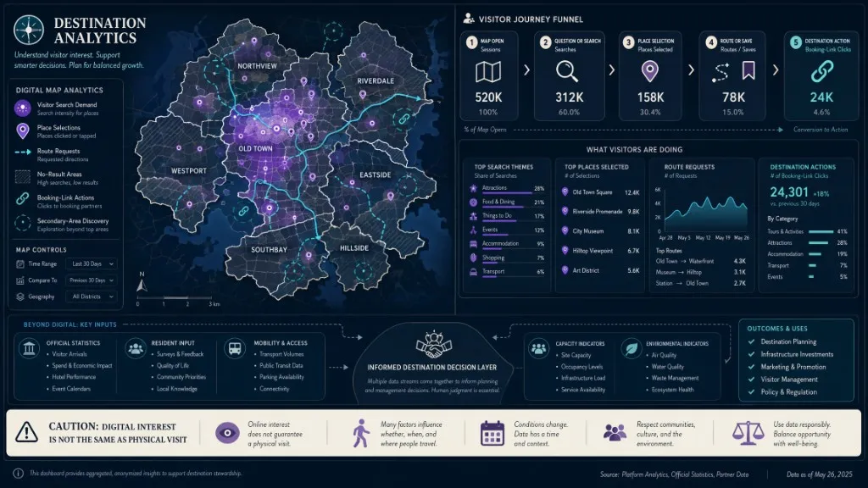The height and width of the screenshot is (488, 868).
Task: Click the chevron after the Route or Save card
Action: (776, 70)
